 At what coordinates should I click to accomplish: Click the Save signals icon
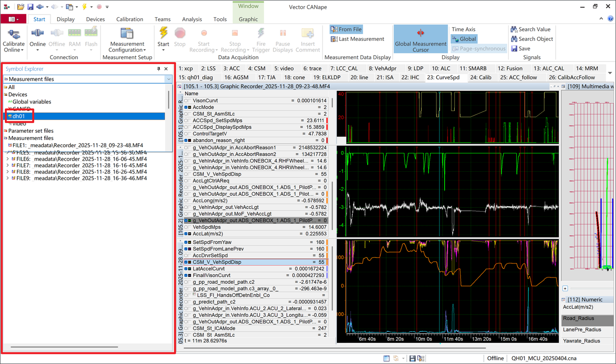(514, 49)
